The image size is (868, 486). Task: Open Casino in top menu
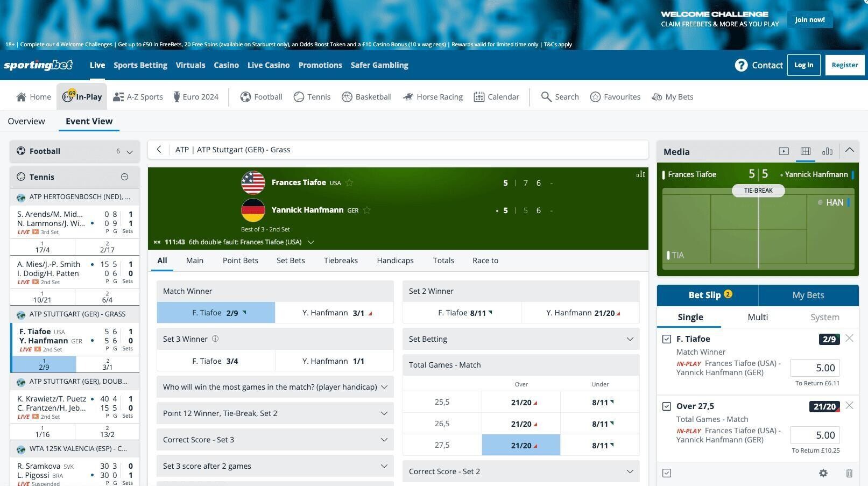coord(226,65)
